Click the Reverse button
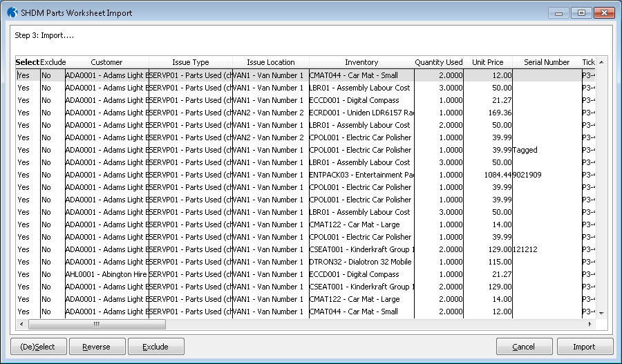 pos(96,347)
